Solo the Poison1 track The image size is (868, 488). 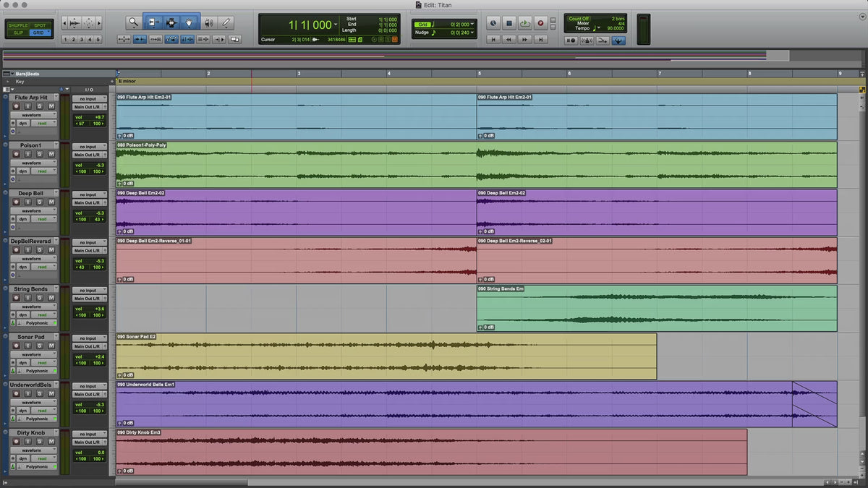pyautogui.click(x=40, y=154)
